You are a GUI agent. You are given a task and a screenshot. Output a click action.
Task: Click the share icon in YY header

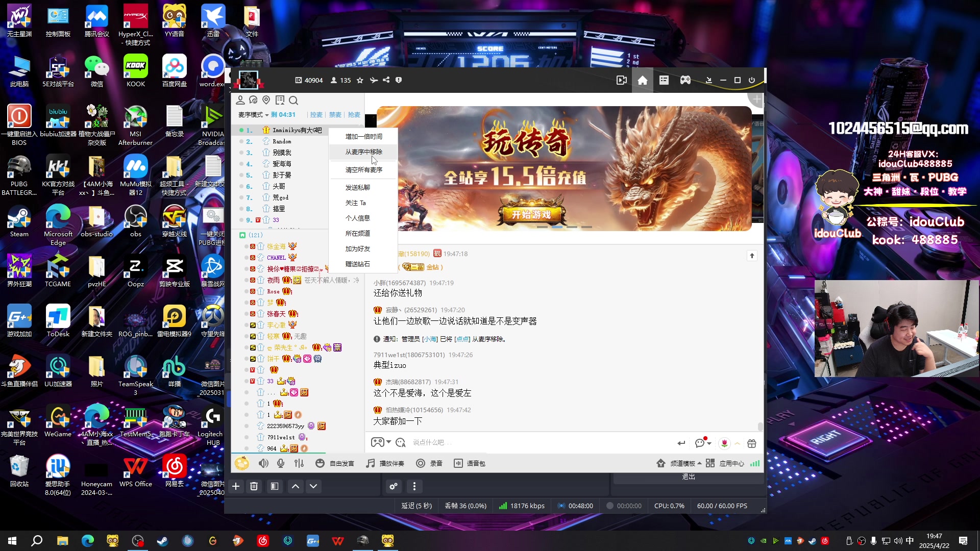coord(386,80)
